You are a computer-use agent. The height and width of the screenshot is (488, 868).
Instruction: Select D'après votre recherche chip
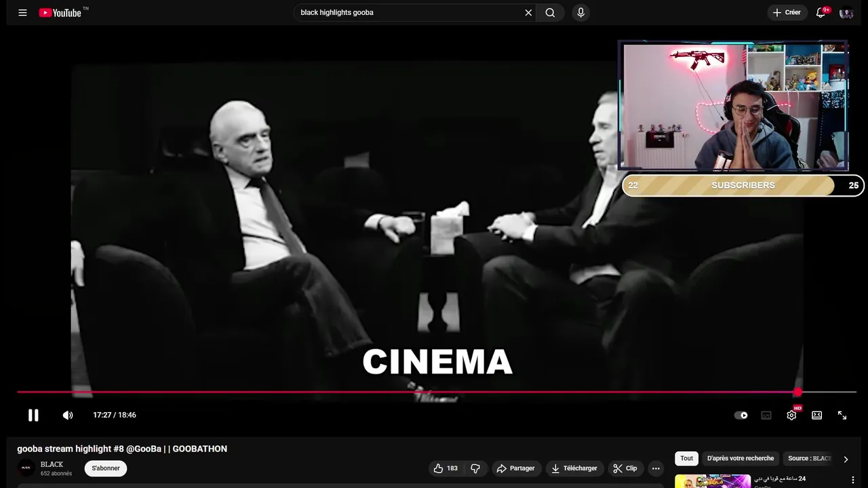[x=741, y=458]
